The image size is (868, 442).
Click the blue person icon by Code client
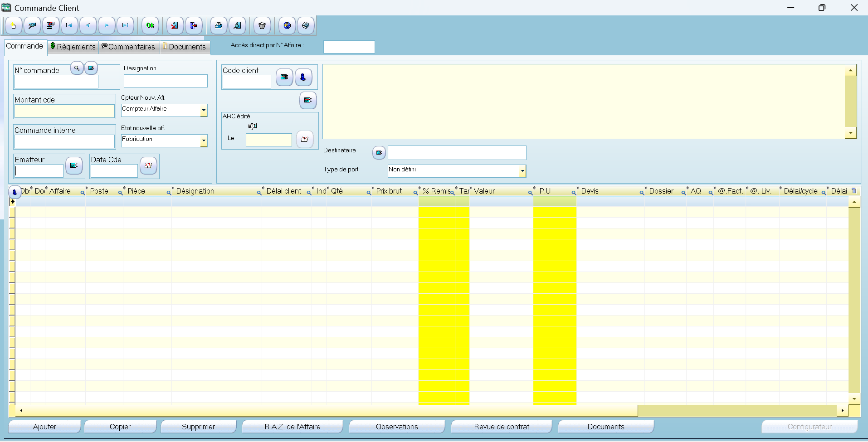(x=303, y=78)
